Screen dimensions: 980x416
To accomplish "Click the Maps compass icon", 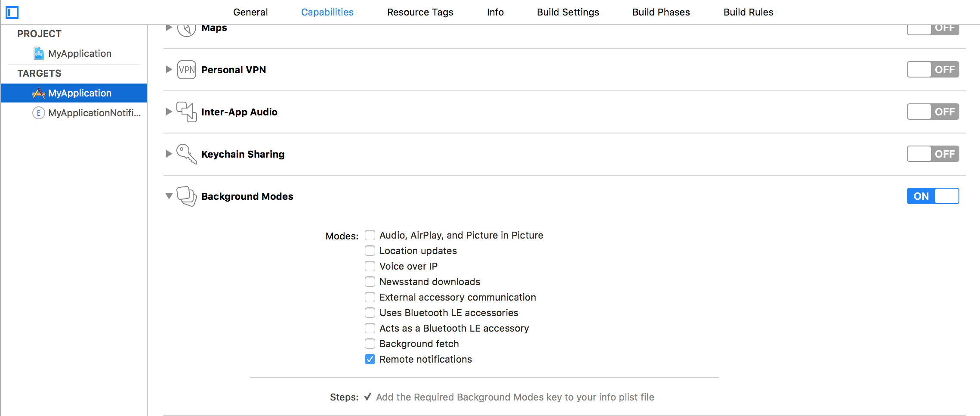I will pyautogui.click(x=186, y=29).
